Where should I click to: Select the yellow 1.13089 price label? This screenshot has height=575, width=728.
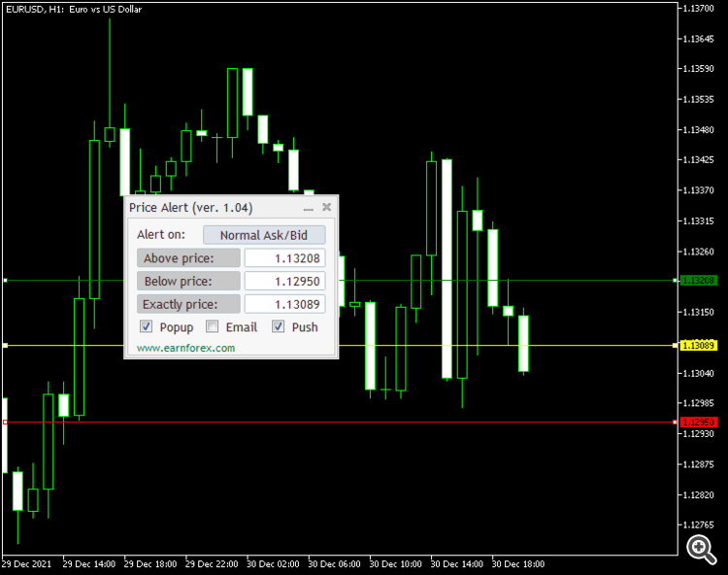coord(698,346)
